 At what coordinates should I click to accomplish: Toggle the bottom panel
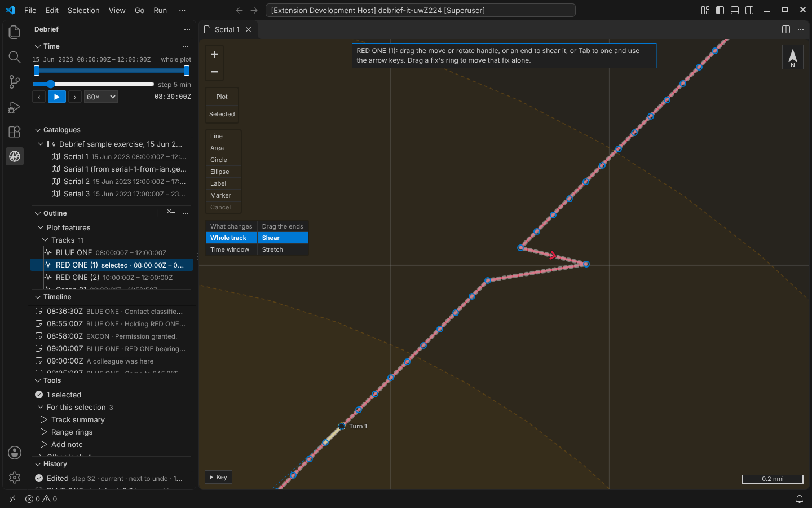[x=735, y=10]
